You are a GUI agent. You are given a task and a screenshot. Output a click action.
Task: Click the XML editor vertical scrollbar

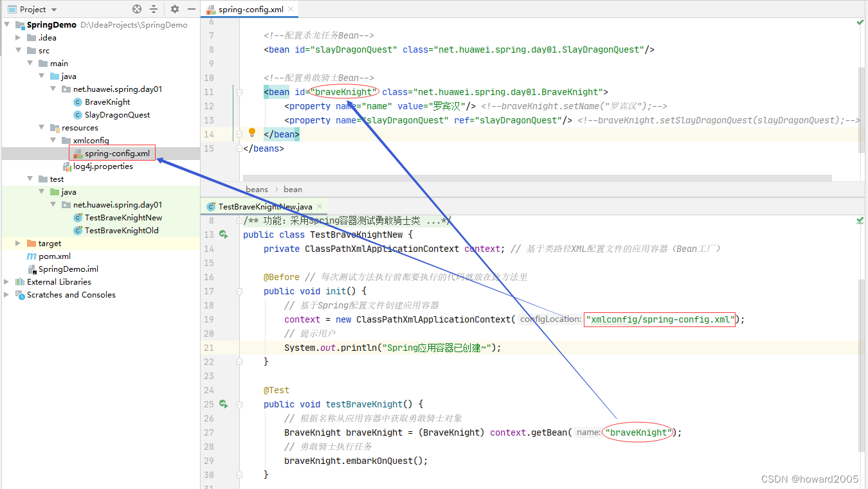(861, 109)
